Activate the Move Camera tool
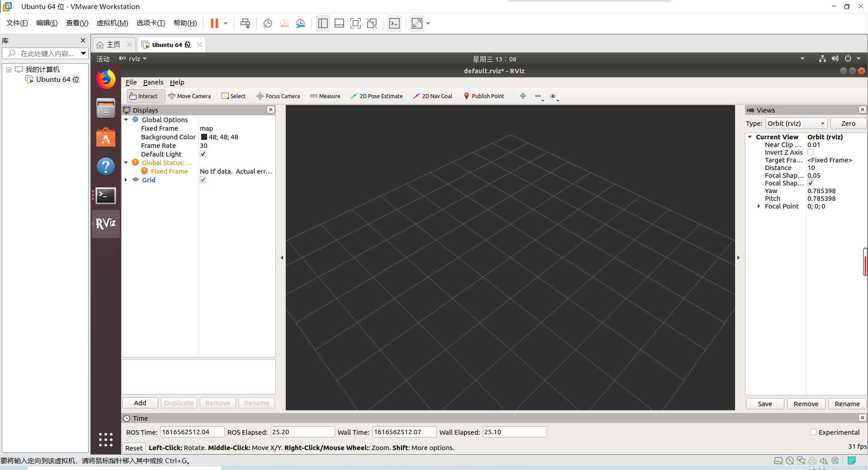The width and height of the screenshot is (868, 470). tap(189, 96)
